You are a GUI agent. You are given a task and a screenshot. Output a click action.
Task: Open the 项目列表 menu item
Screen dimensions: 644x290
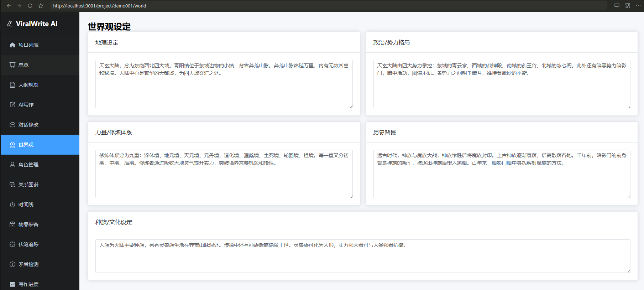click(x=40, y=45)
